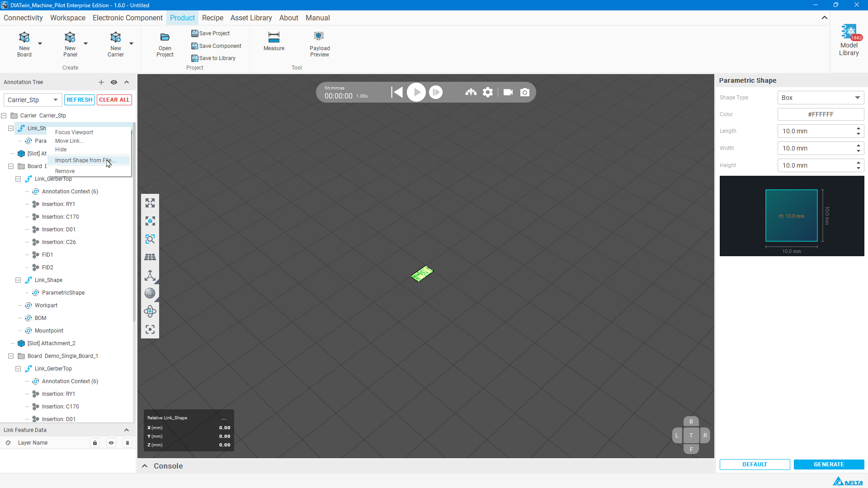
Task: Click the fit-all expand arrows viewport icon
Action: 150,203
